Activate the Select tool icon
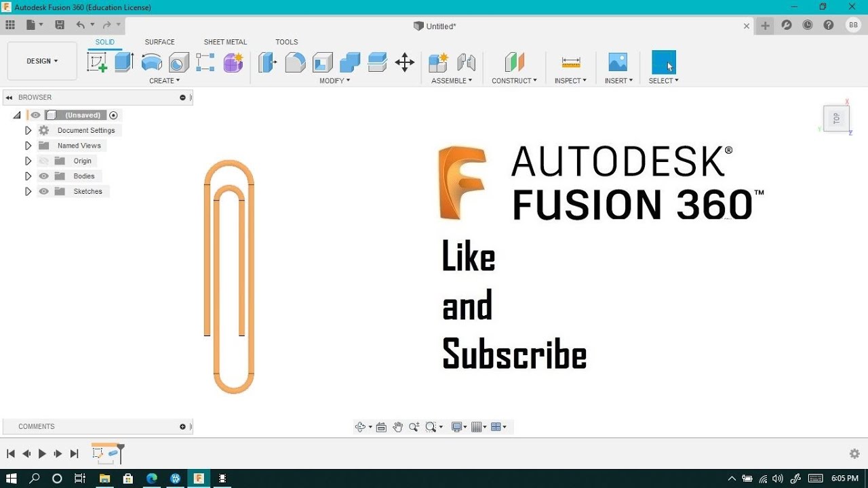 (664, 62)
